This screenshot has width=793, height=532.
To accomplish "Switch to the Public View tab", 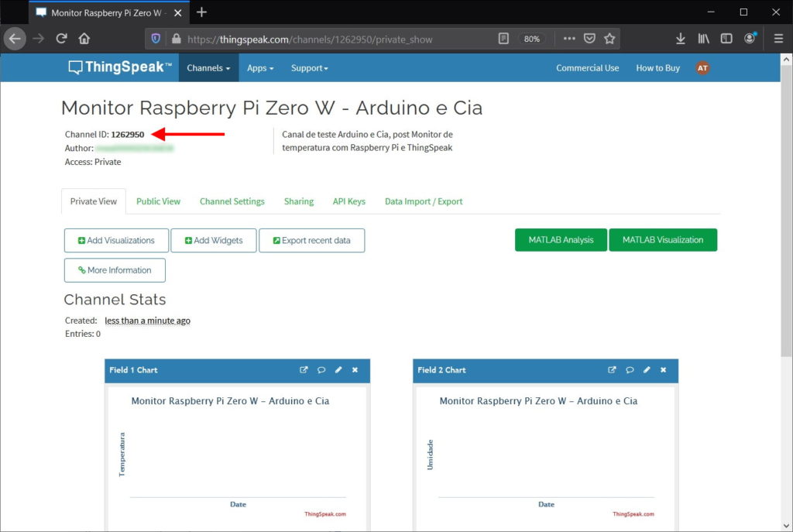I will click(x=158, y=201).
